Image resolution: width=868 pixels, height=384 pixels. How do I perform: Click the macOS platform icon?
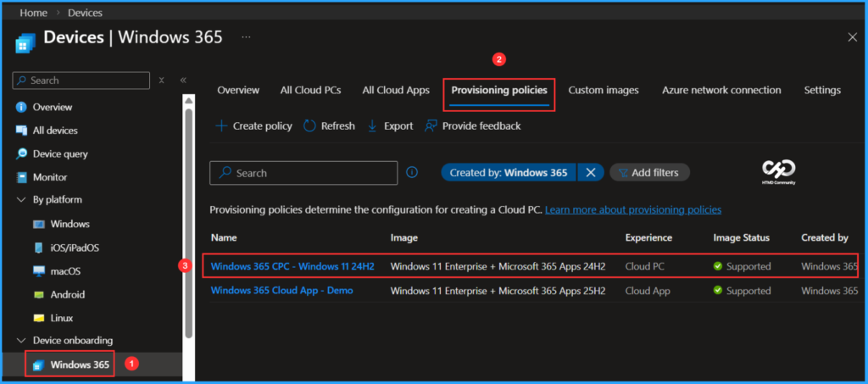[x=39, y=271]
